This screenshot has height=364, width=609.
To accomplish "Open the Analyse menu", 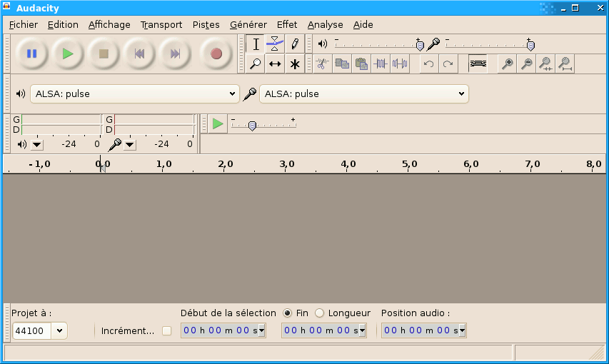I will click(325, 25).
